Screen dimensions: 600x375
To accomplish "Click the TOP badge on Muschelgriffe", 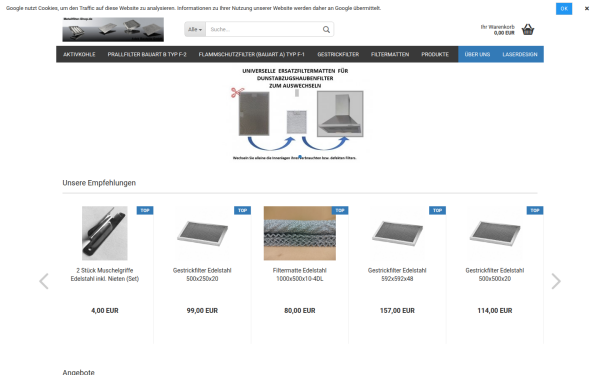I will [x=145, y=210].
